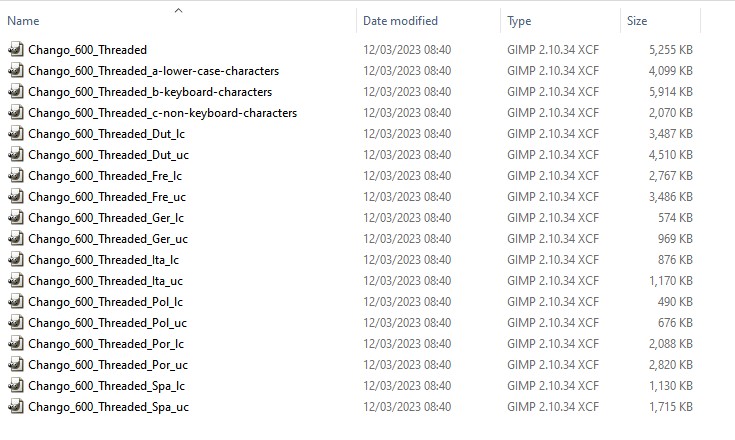Click the file icon for Chango_600_Threaded_Ita_uc
Viewport: 735px width, 440px height.
pyautogui.click(x=16, y=281)
